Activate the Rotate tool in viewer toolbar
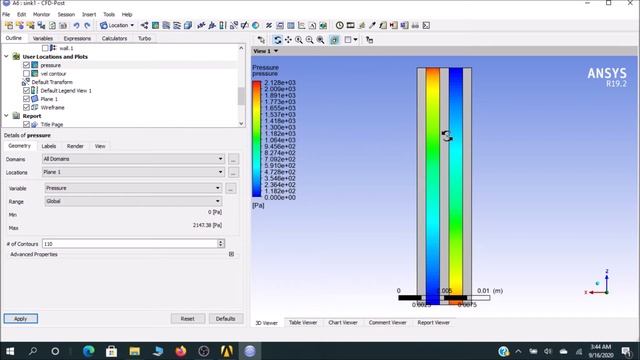Screen dimensions: 640x360 pos(278,40)
